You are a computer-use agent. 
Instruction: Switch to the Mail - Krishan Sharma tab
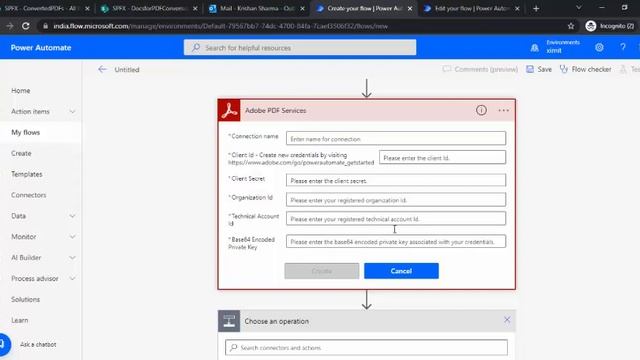(256, 8)
